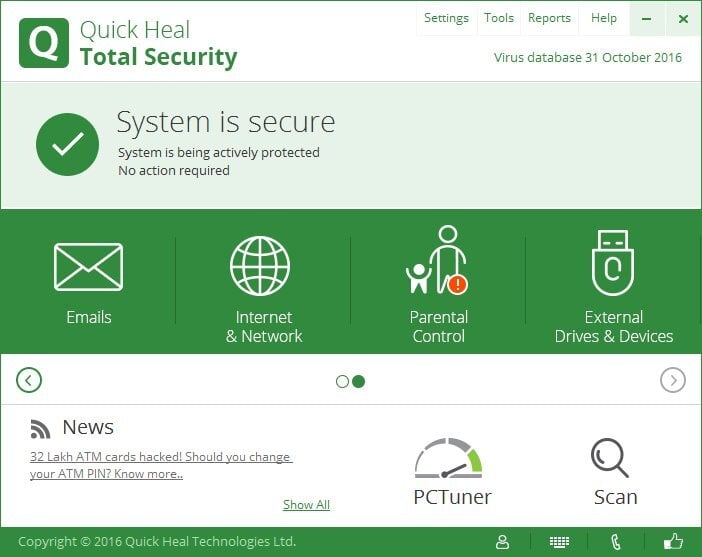
Task: Minimize the Quick Heal window
Action: click(x=646, y=18)
